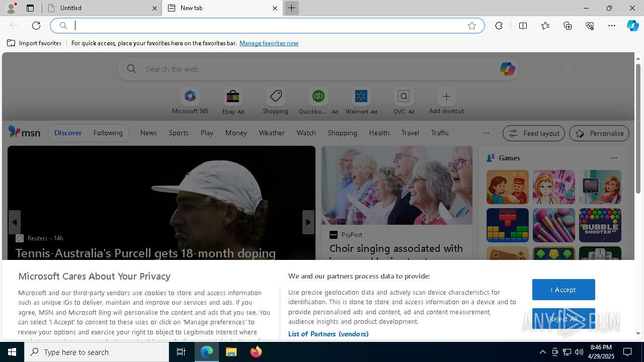Screen dimensions: 644x362
Task: Open the Walmart shortcut
Action: pyautogui.click(x=361, y=101)
